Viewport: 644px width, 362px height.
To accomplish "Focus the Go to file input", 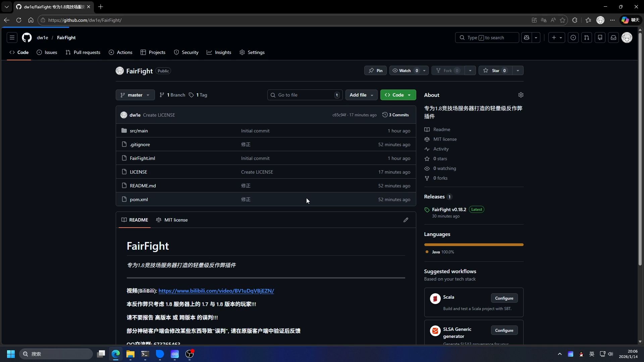I will 305,95.
